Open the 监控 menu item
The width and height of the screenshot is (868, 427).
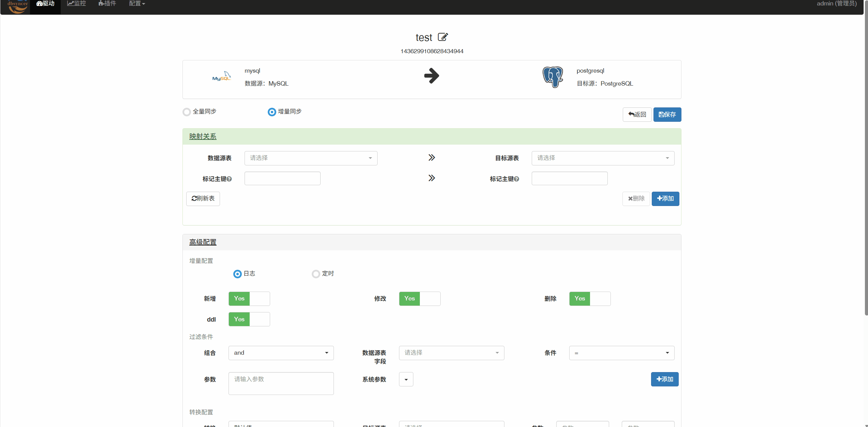[77, 4]
